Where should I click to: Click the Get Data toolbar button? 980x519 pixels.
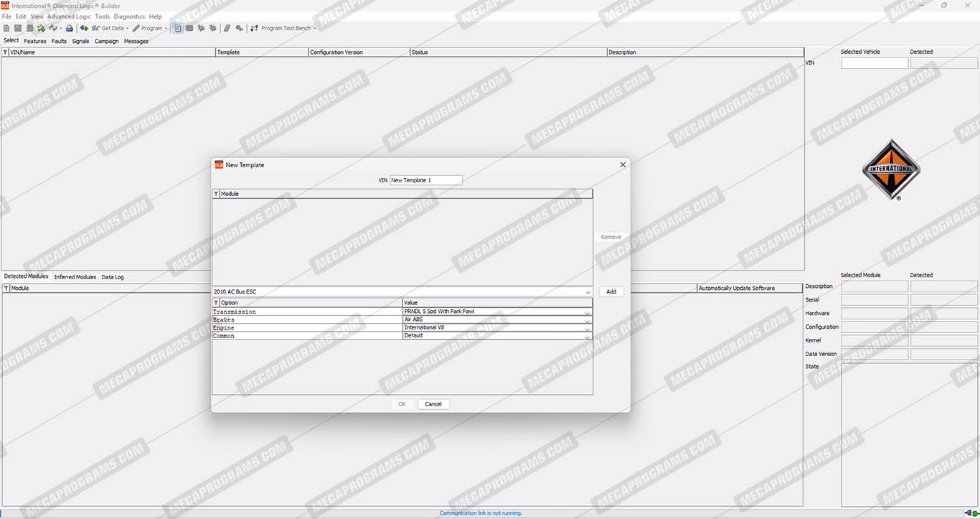pyautogui.click(x=108, y=28)
